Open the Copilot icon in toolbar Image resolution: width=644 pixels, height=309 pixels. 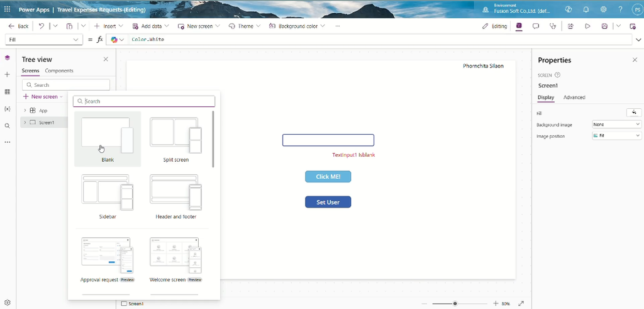[x=519, y=26]
